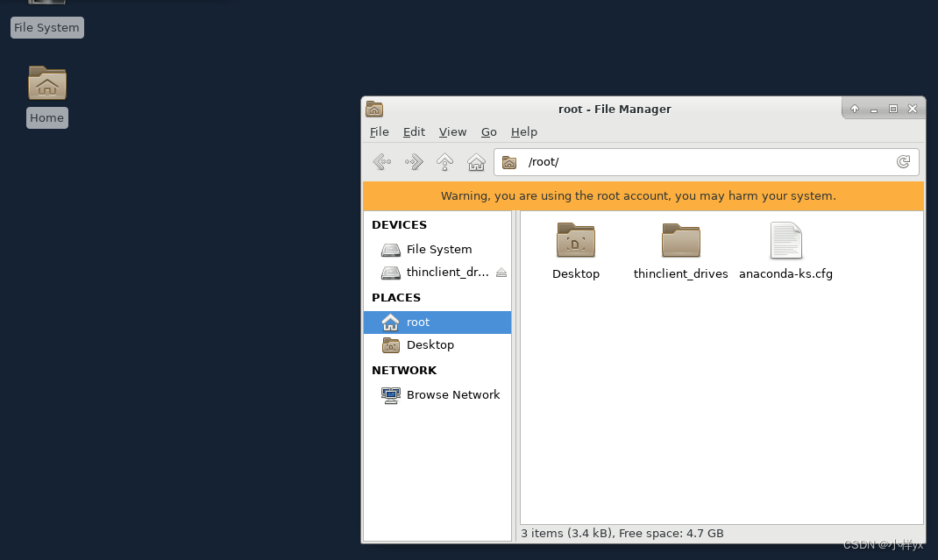
Task: Click the Browse Network computer icon
Action: (391, 395)
